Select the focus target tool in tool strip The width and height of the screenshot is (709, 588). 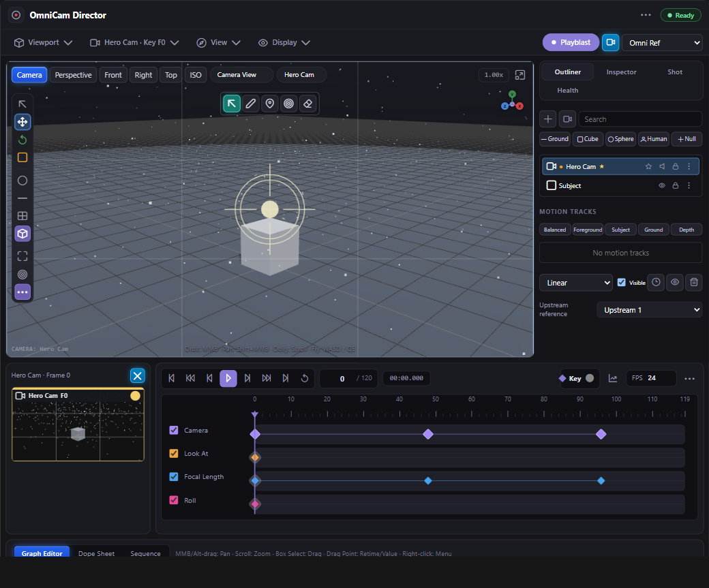click(x=288, y=104)
